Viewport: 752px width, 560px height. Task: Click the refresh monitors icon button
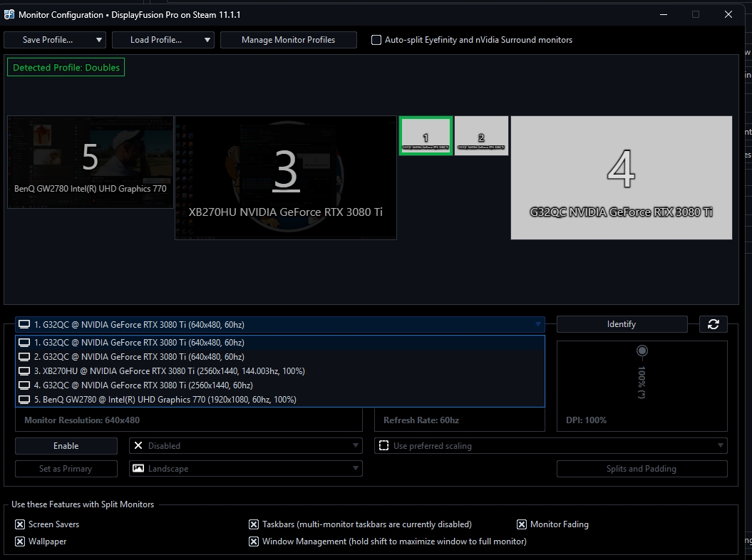[x=713, y=324]
